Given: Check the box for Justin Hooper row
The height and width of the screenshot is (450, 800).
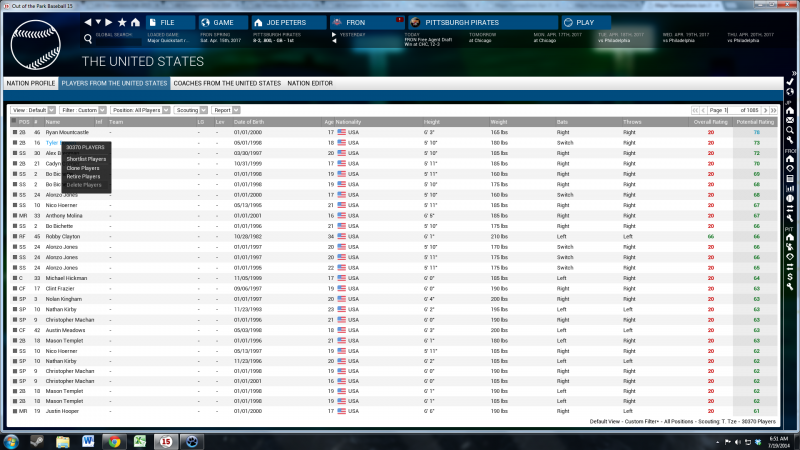Looking at the screenshot, I should point(15,411).
